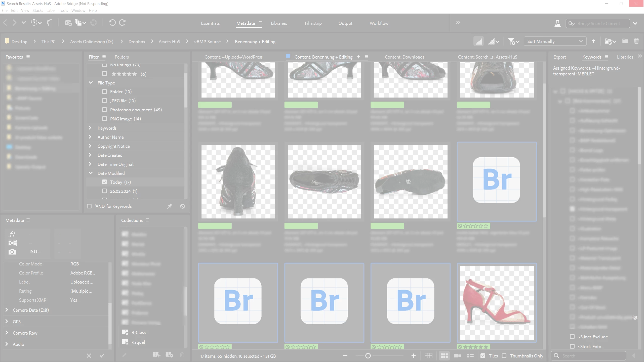Expand the Keywords filter section
Viewport: 644px width, 362px height.
(x=90, y=128)
